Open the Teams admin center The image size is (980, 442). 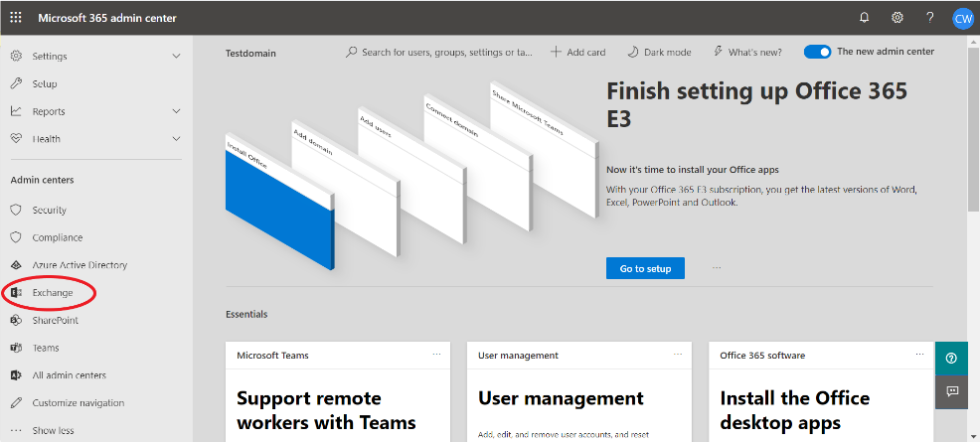(x=46, y=348)
